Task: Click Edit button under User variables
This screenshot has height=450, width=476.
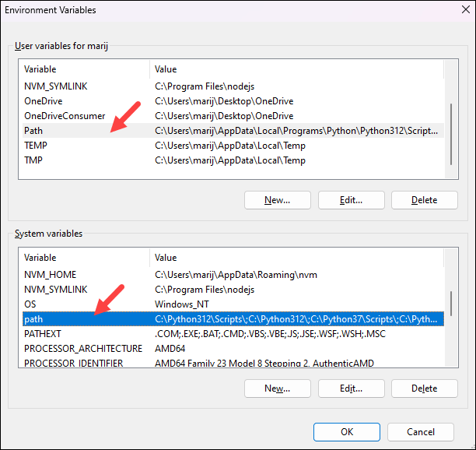Action: click(351, 200)
